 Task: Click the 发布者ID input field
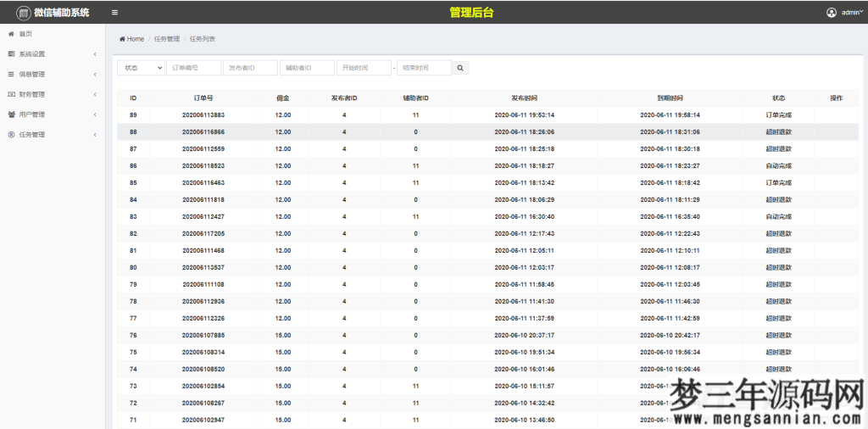pyautogui.click(x=250, y=68)
